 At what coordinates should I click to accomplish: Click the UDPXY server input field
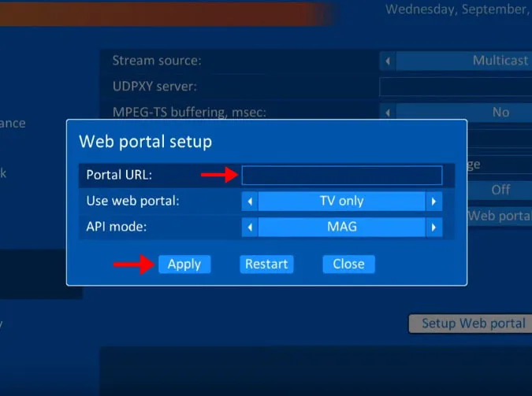tap(455, 87)
